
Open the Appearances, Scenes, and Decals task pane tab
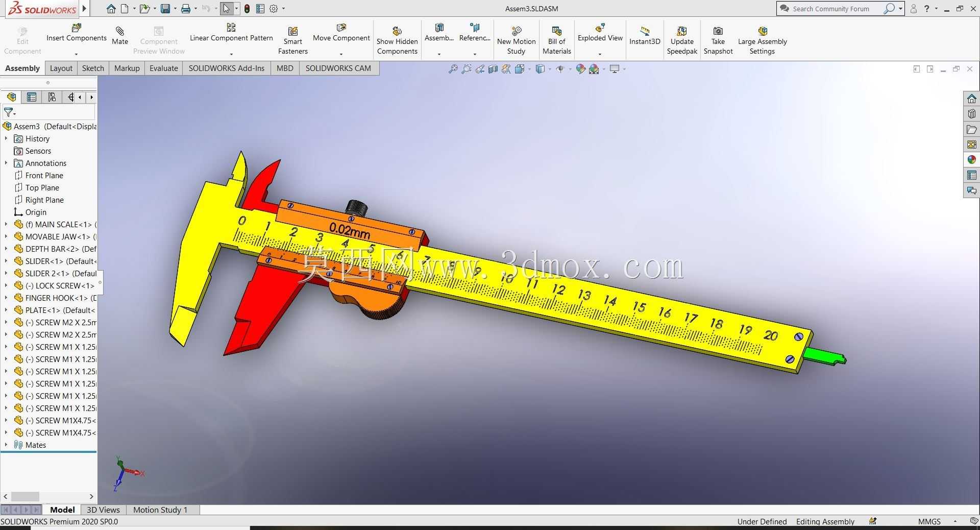pyautogui.click(x=971, y=160)
